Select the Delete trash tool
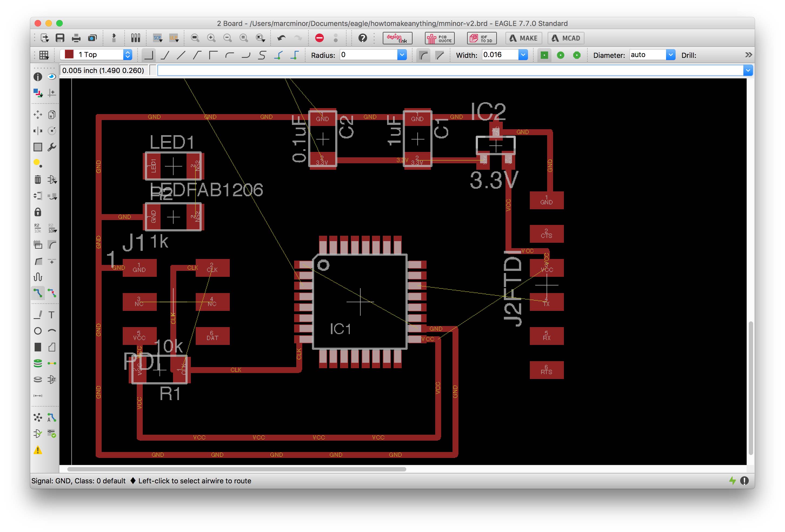Viewport: 785px width, 532px height. 38,179
